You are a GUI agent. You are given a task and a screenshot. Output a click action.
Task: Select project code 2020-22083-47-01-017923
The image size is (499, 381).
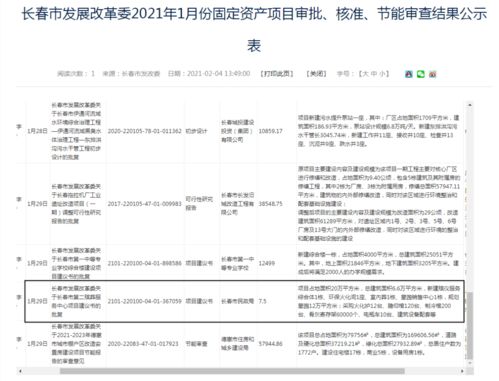pos(143,344)
